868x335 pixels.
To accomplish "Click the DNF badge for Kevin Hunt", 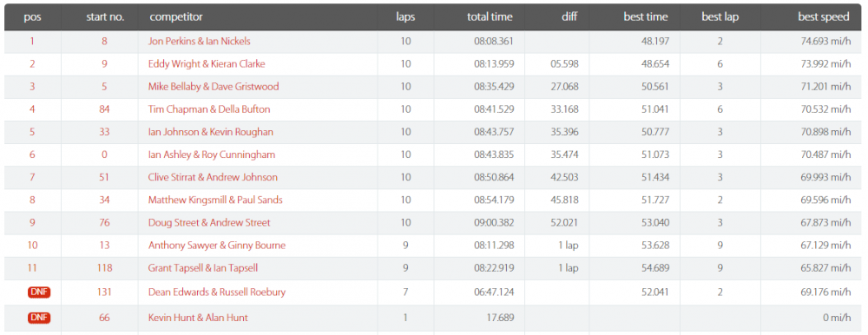I will 39,318.
